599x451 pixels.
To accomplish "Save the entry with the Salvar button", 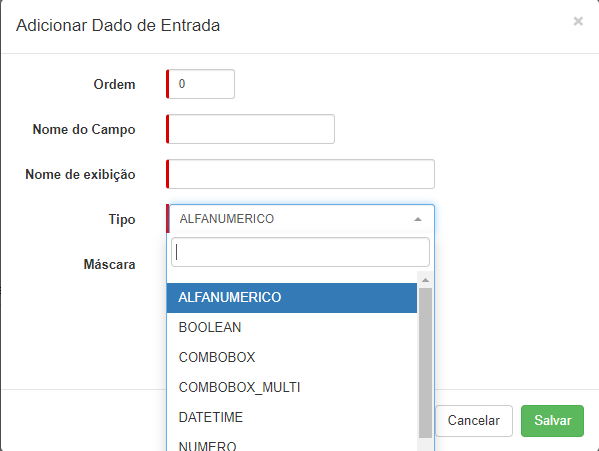I will pos(552,420).
